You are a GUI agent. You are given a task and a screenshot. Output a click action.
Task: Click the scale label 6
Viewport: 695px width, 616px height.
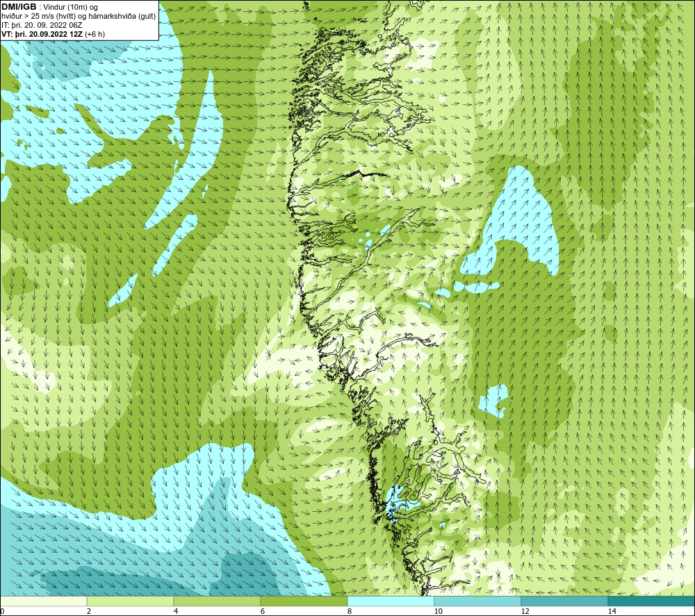click(263, 612)
